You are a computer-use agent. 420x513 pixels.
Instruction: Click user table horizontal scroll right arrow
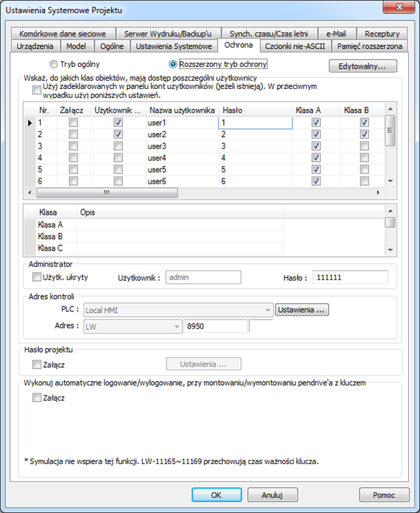(x=378, y=193)
